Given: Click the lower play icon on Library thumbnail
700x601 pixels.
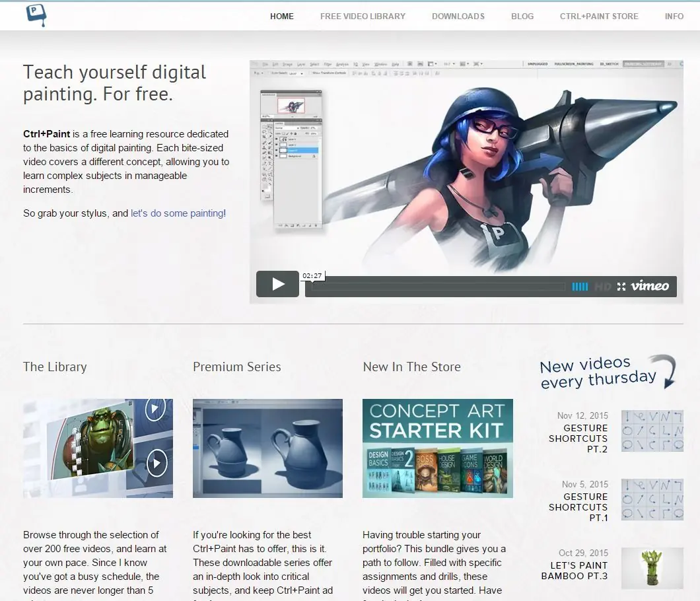Looking at the screenshot, I should tap(157, 463).
